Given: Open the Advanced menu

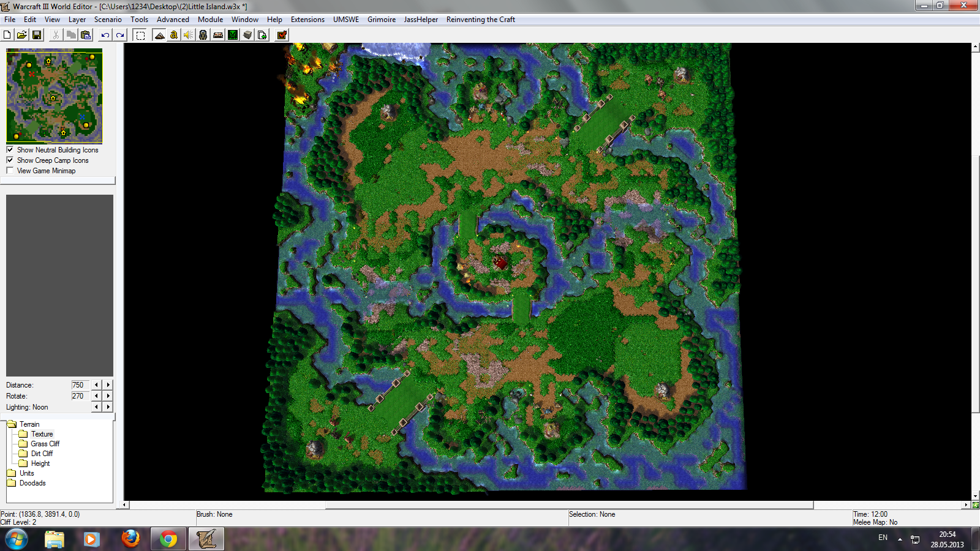Looking at the screenshot, I should point(173,20).
